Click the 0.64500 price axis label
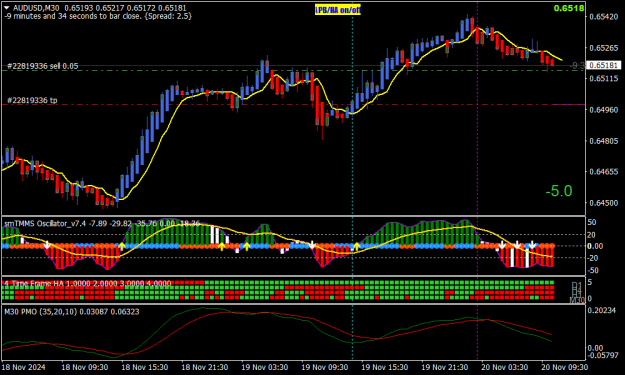Screen dimensions: 625x375 [604, 203]
